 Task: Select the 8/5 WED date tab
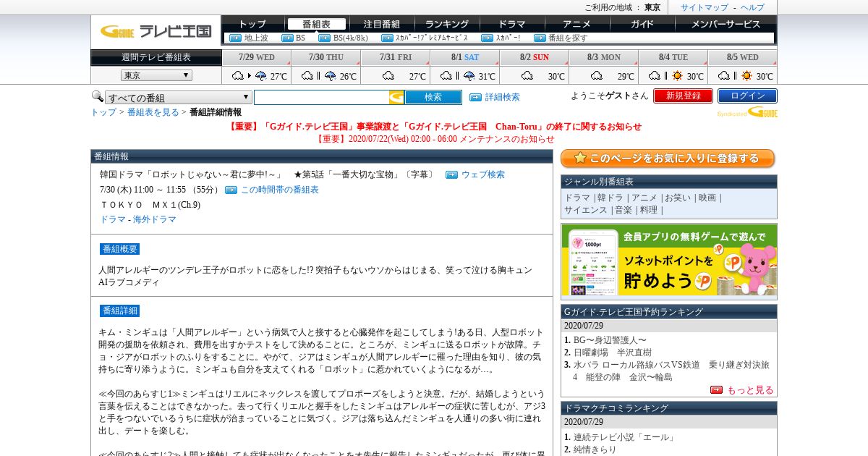[x=742, y=57]
